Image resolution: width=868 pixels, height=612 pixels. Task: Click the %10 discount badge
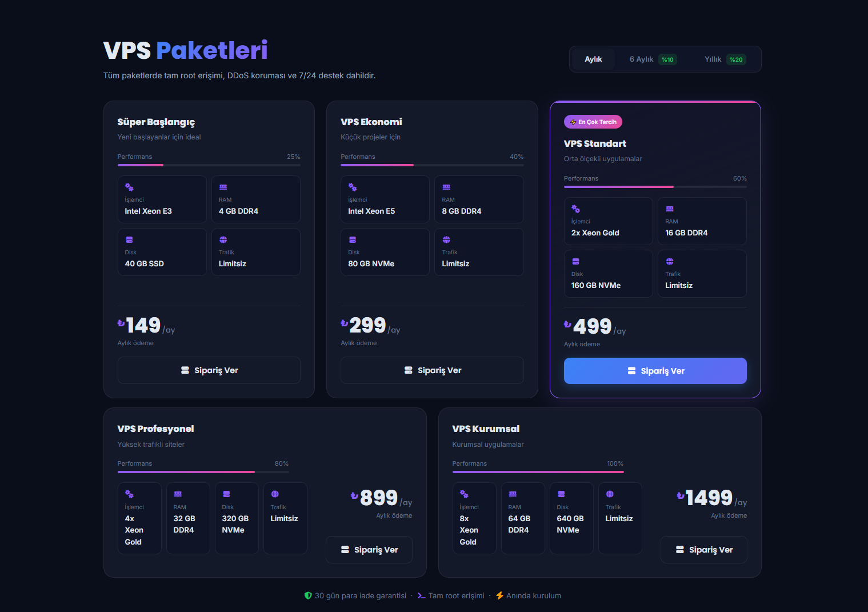(667, 59)
